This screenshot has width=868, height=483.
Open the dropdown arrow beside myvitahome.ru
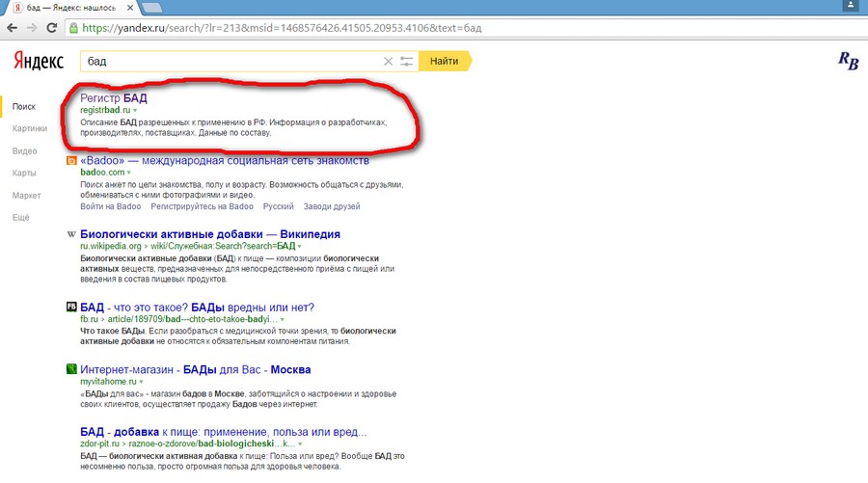pyautogui.click(x=142, y=383)
